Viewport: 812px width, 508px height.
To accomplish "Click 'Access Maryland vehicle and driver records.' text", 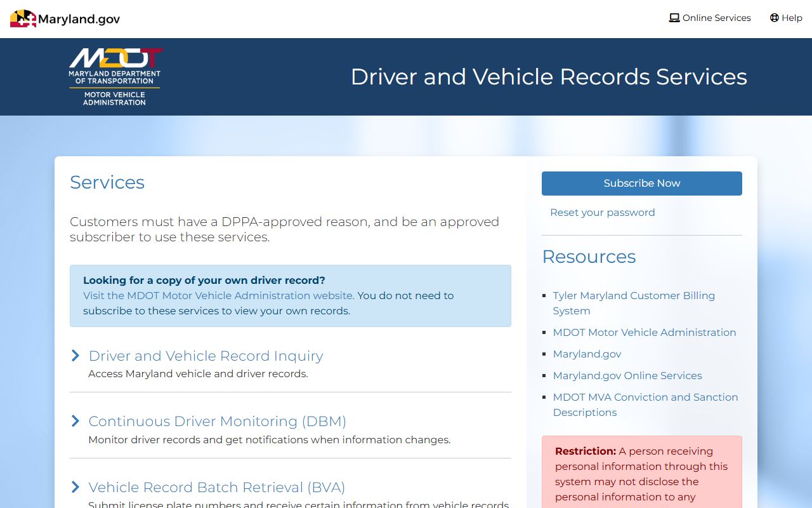I will click(x=198, y=373).
